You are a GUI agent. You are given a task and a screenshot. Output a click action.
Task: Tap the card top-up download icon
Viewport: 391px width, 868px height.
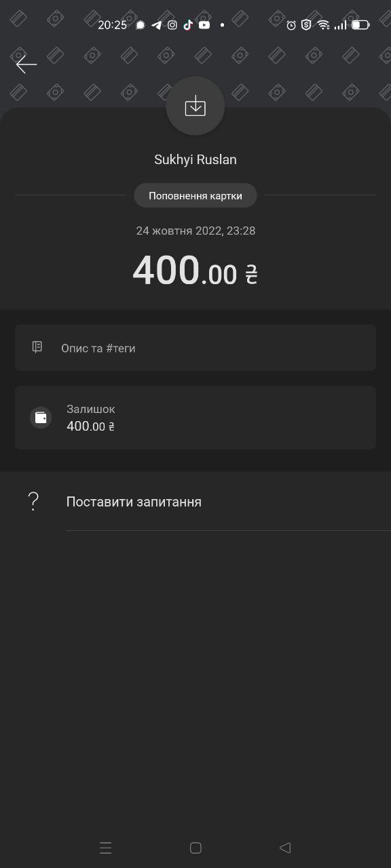(x=195, y=106)
